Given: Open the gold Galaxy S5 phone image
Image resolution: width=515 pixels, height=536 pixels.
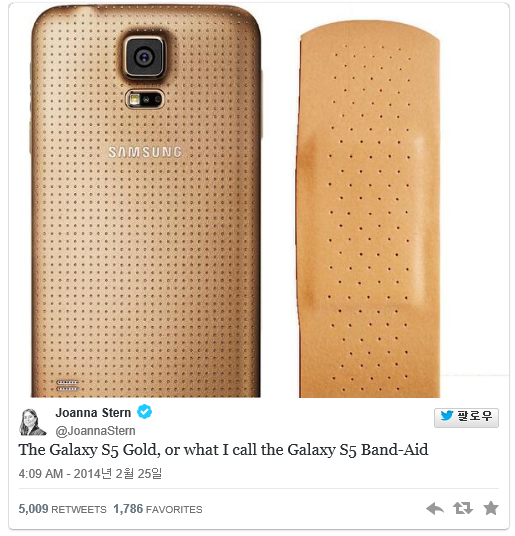Looking at the screenshot, I should click(146, 202).
